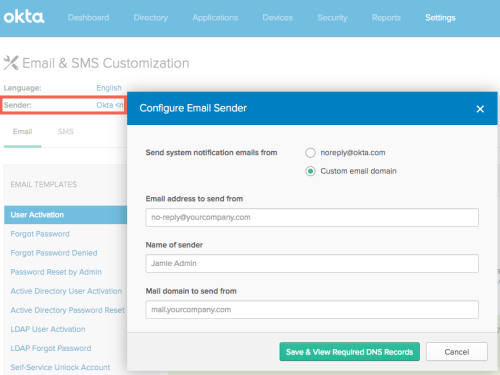Click the English language link
The width and height of the screenshot is (500, 375).
(109, 88)
